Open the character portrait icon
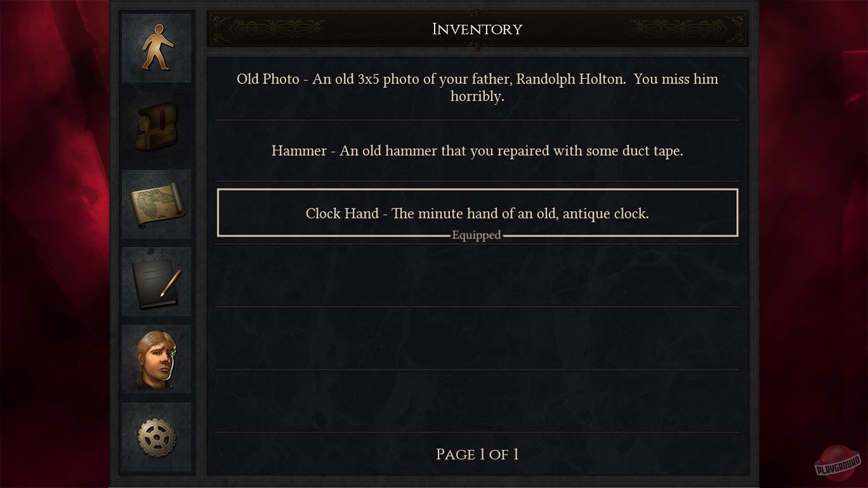 [156, 360]
